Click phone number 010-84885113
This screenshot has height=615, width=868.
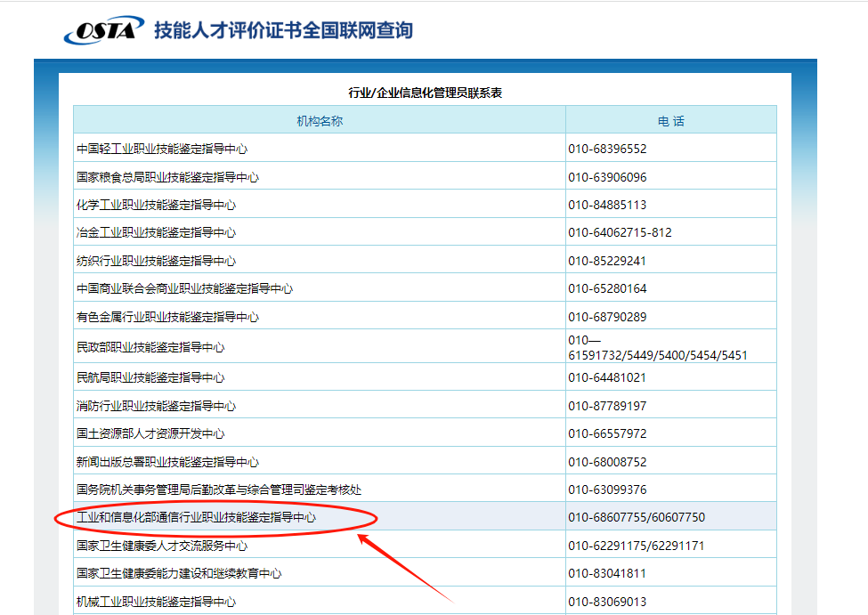click(607, 205)
